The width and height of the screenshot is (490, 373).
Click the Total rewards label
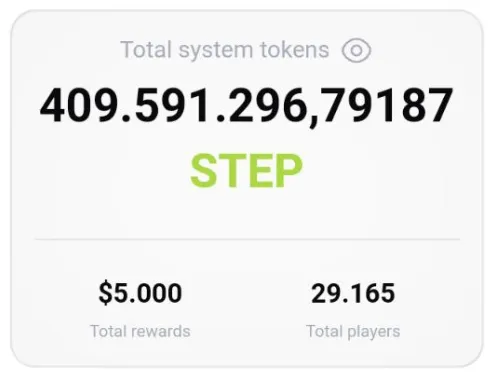click(140, 331)
